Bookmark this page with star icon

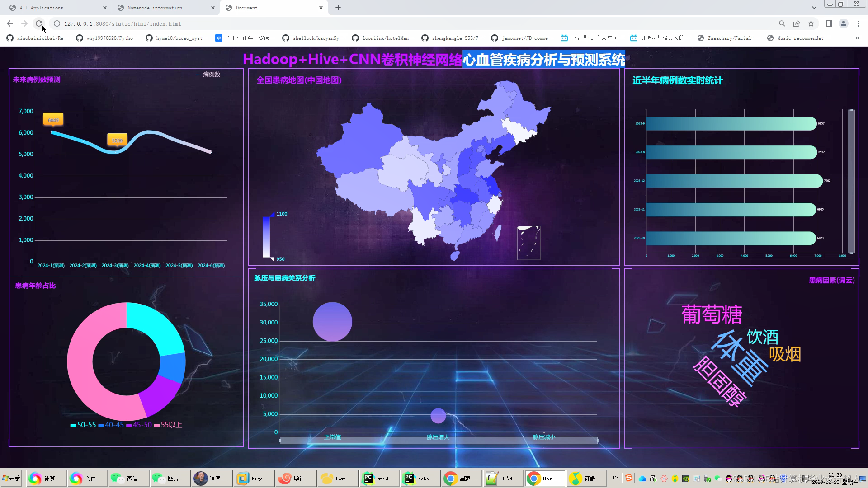pyautogui.click(x=811, y=23)
